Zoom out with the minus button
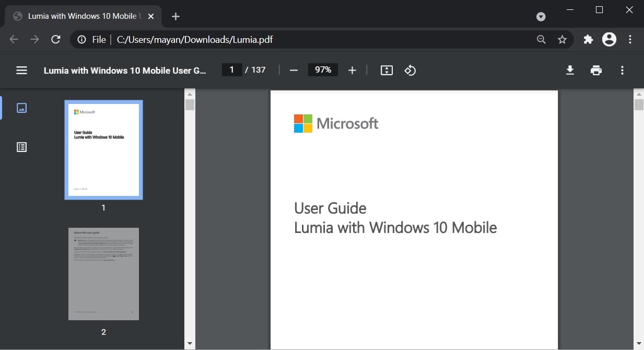 [294, 70]
